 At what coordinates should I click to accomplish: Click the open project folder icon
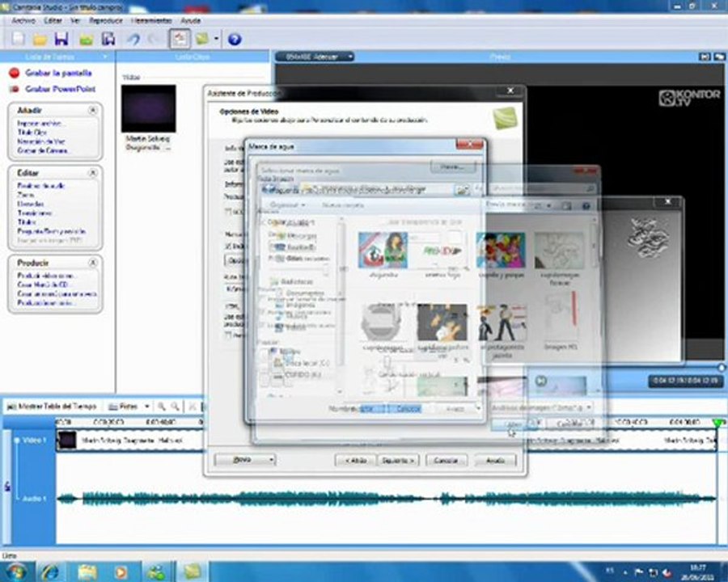[40, 39]
